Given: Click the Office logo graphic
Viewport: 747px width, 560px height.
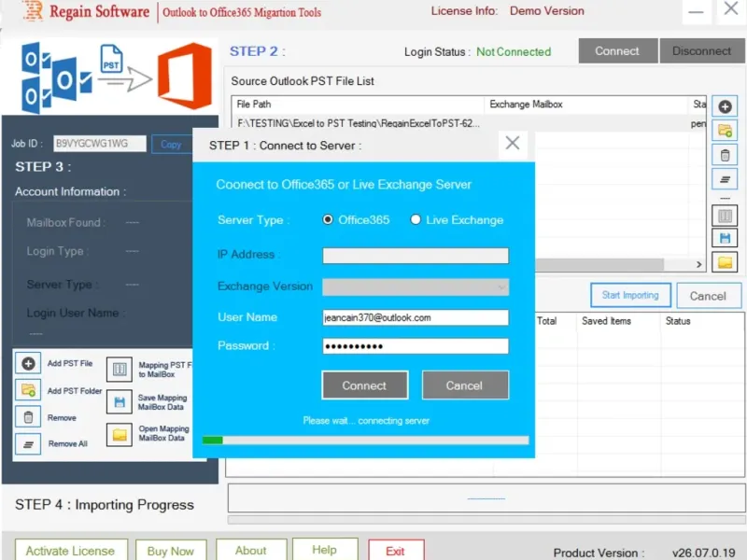Looking at the screenshot, I should click(185, 76).
